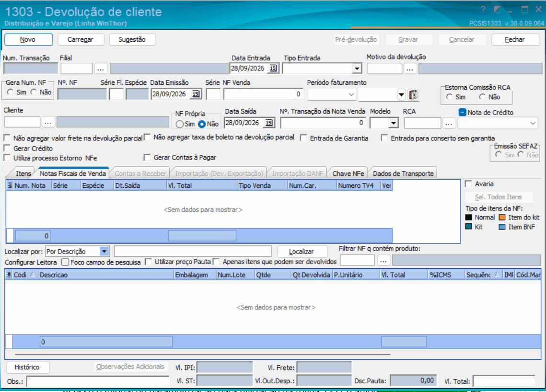Click the title bar icon beside the help icon

pos(497,10)
